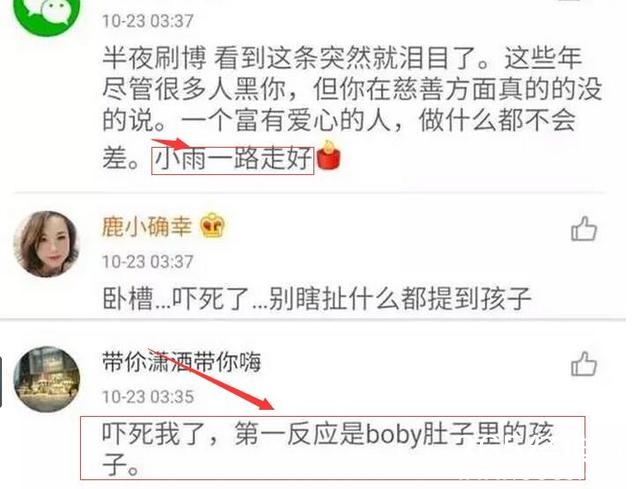Open 带你潇洒带你嗨's avatar picture

click(46, 380)
